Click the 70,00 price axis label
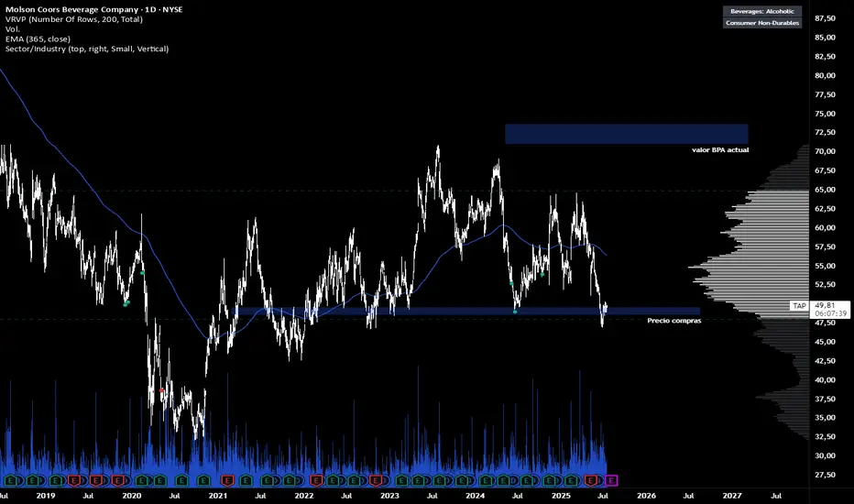The image size is (854, 504). pos(825,151)
